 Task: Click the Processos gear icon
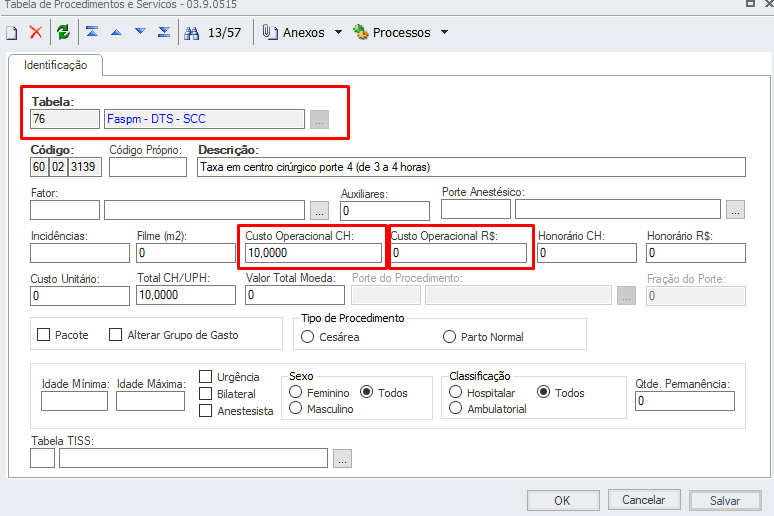[x=361, y=32]
